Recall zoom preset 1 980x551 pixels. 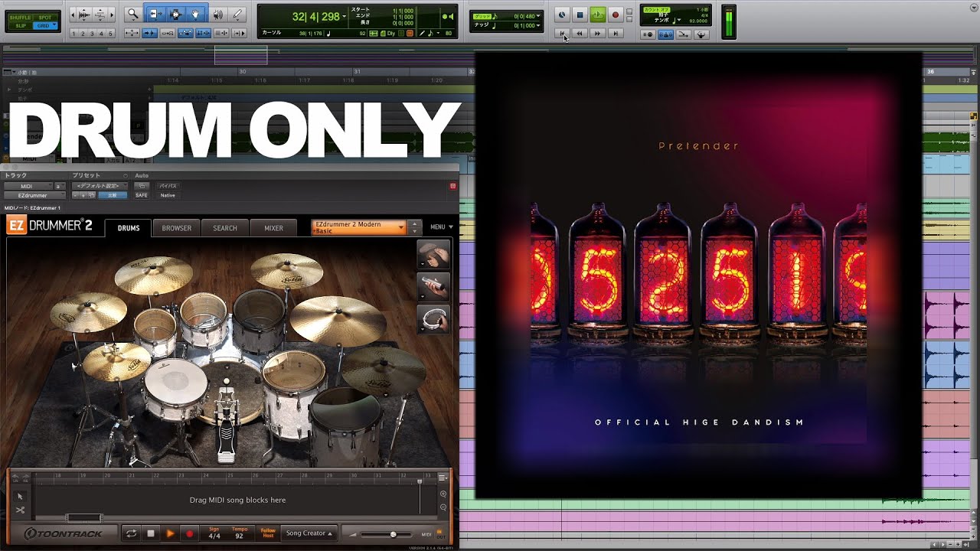click(74, 33)
